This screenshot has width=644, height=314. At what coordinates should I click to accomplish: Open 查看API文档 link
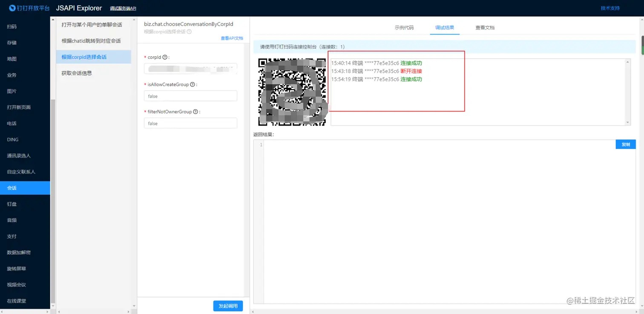click(232, 38)
